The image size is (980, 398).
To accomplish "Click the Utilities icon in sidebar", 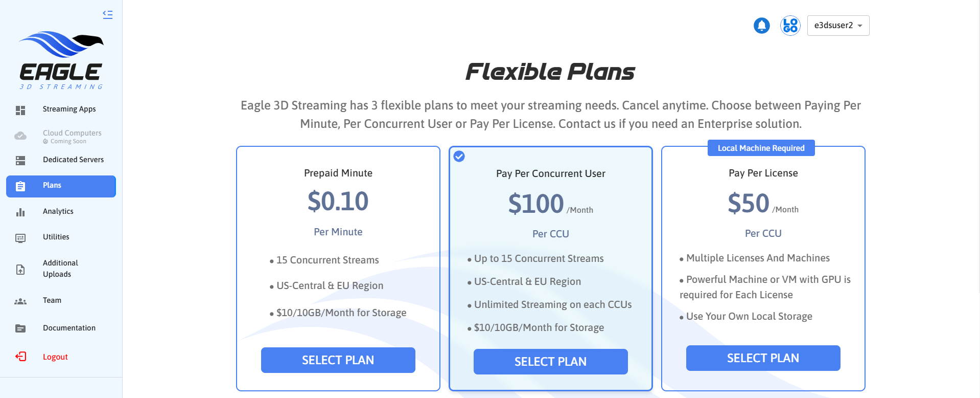I will tap(20, 238).
